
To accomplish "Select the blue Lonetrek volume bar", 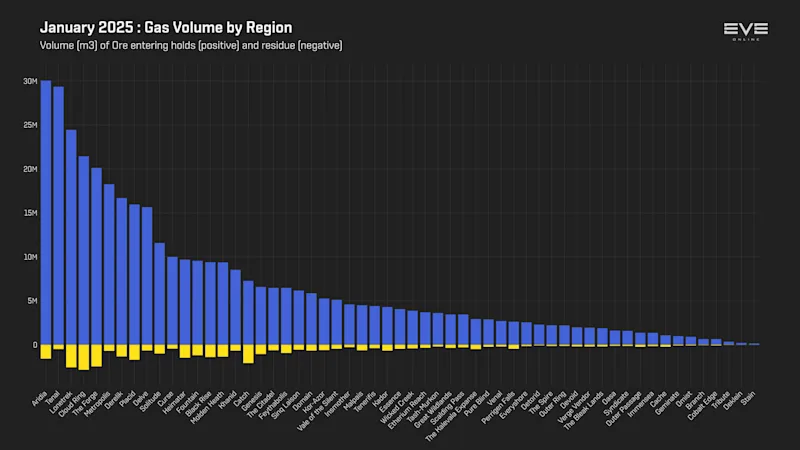I will tap(71, 237).
